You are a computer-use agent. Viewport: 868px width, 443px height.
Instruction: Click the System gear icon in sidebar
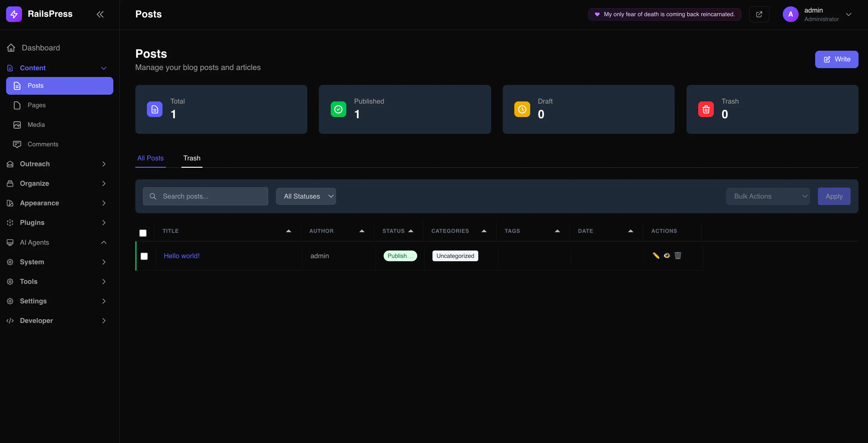tap(10, 262)
